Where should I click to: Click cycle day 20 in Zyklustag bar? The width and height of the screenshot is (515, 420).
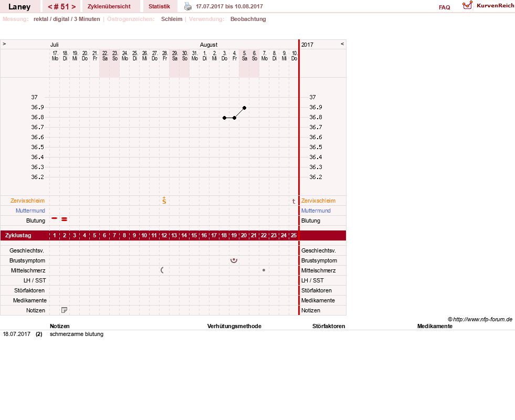[x=244, y=235]
